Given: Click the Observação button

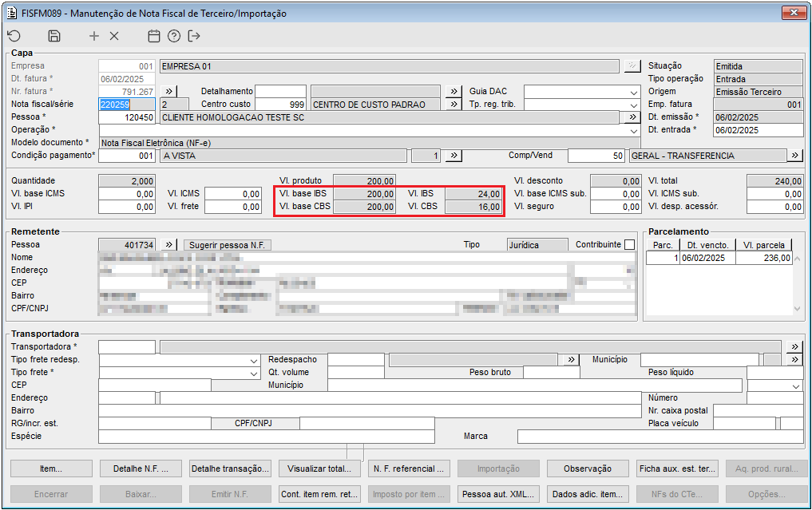Looking at the screenshot, I should click(x=588, y=468).
